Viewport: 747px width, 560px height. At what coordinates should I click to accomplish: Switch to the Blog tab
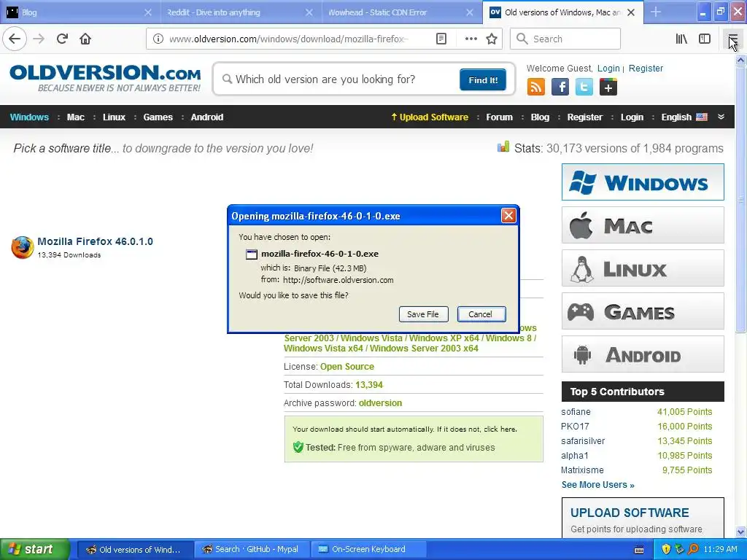pos(80,12)
